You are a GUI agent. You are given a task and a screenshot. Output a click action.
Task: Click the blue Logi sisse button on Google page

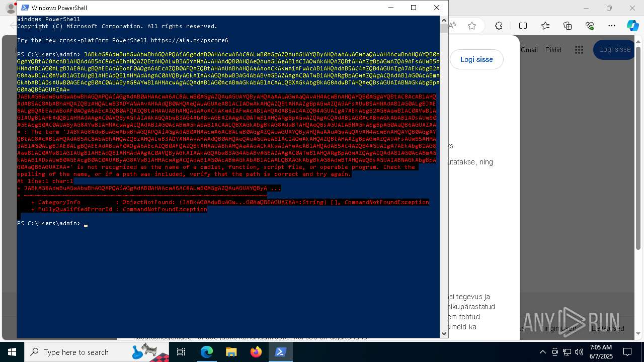click(x=614, y=49)
